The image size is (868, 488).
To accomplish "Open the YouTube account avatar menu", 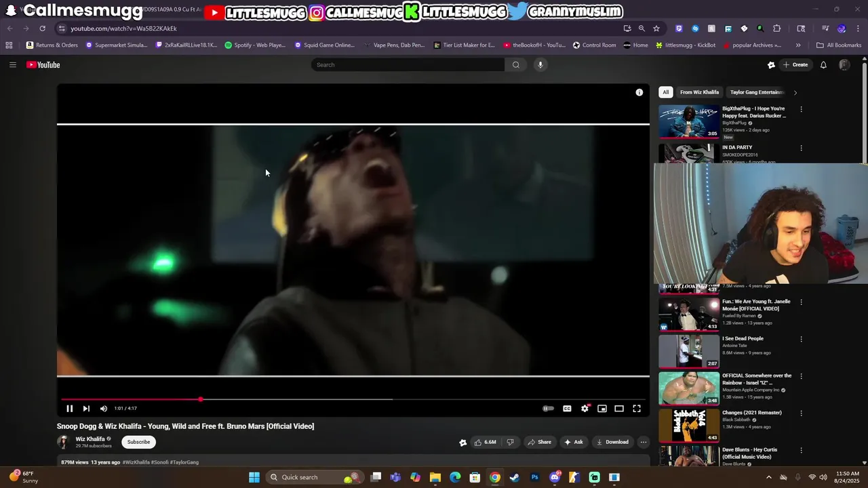I will [844, 65].
